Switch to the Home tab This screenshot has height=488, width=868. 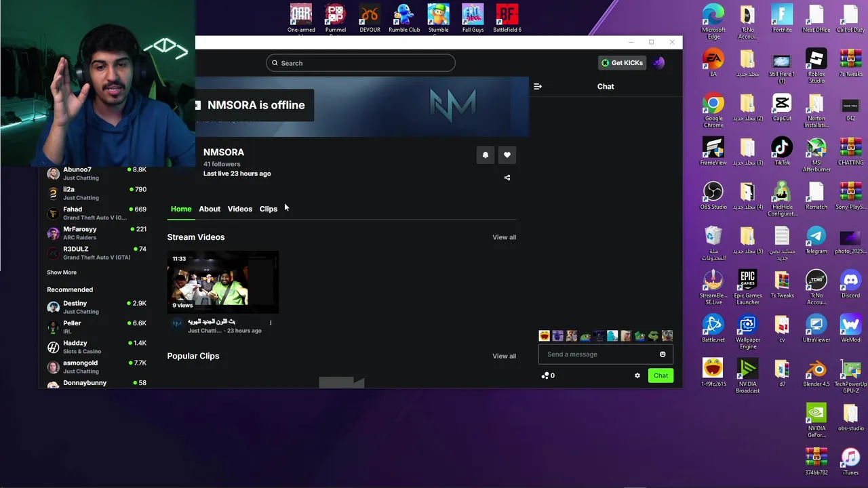click(181, 209)
